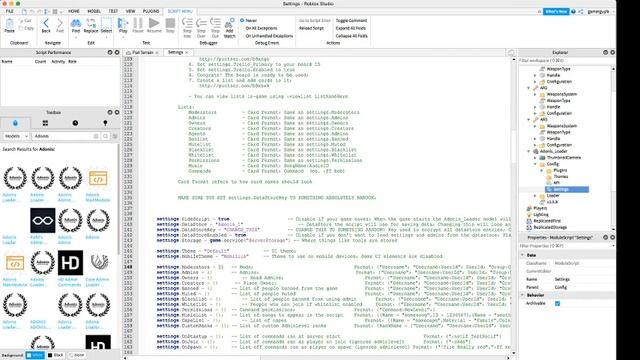Open the Creations lightbulb tab in Toolbox
The image size is (640, 360).
105,123
